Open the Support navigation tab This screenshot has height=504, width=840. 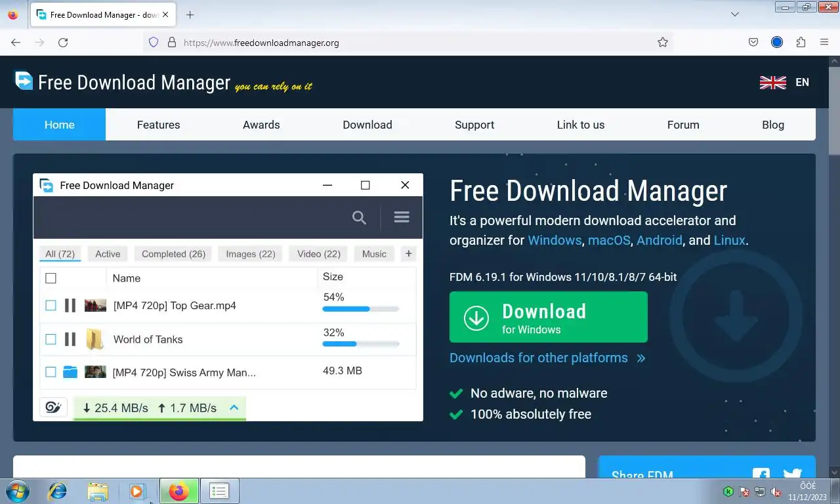[x=474, y=125]
